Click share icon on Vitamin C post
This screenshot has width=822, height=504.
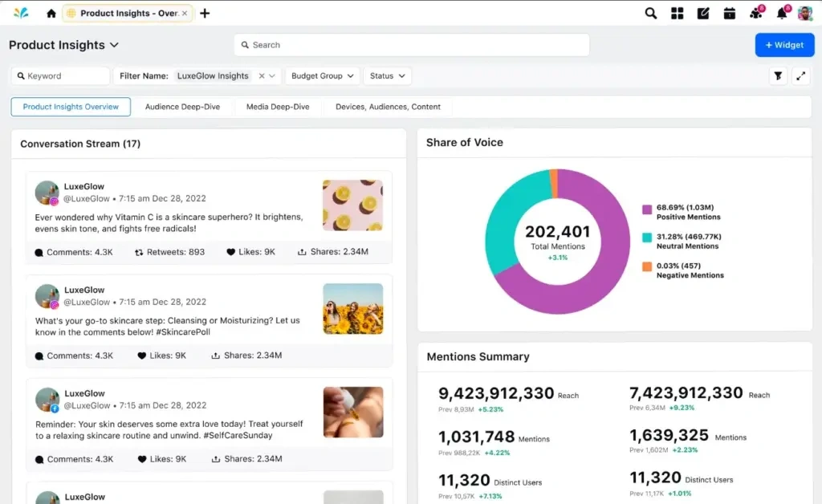(302, 252)
